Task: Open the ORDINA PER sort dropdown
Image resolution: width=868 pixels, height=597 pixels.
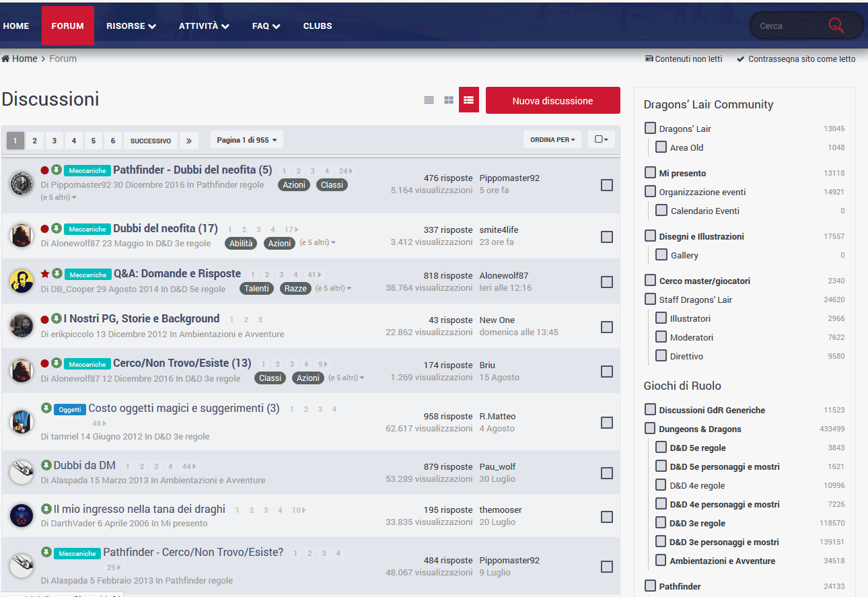Action: [x=552, y=140]
